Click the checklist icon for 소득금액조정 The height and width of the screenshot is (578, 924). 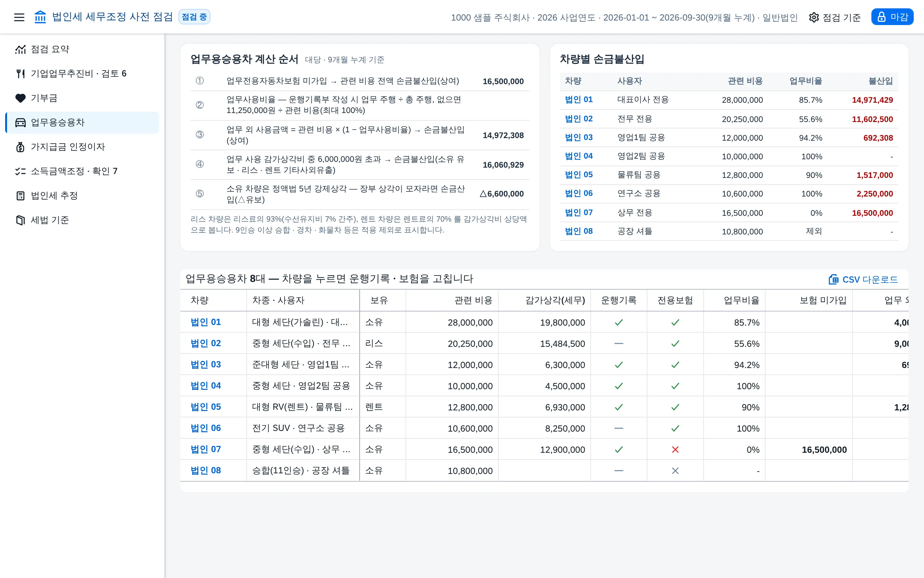[x=20, y=171]
